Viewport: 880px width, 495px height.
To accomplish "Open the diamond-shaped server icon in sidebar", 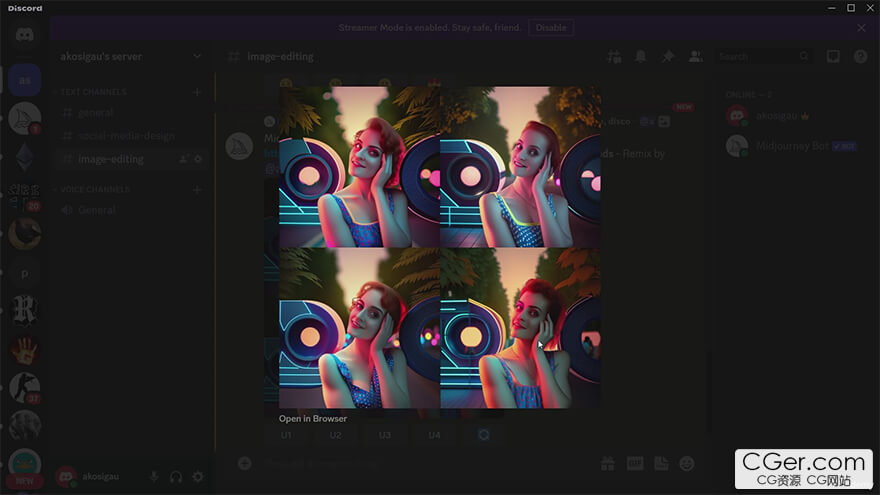I will coord(24,157).
